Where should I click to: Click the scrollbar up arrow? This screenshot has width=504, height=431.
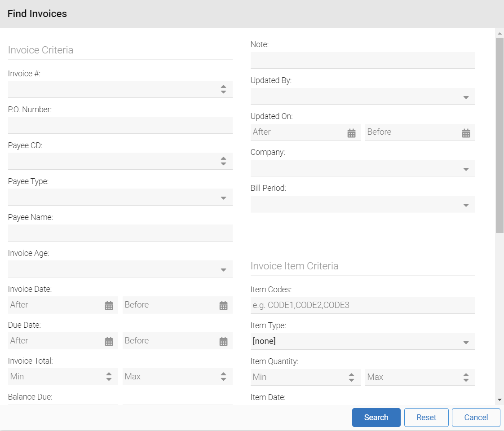coord(500,33)
